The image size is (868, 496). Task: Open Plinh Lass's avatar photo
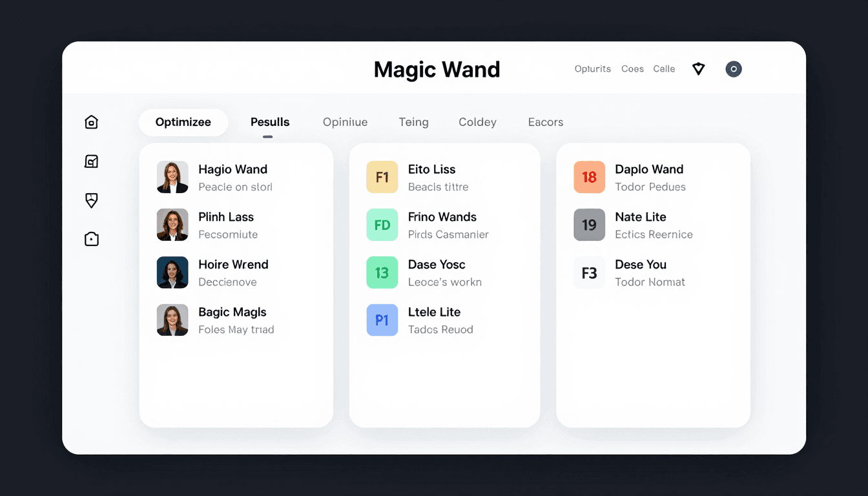pos(172,225)
